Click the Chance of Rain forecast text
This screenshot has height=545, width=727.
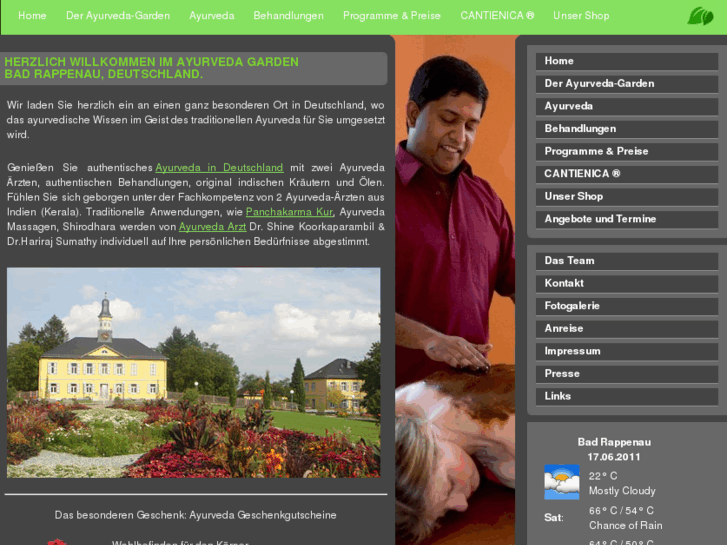coord(625,526)
